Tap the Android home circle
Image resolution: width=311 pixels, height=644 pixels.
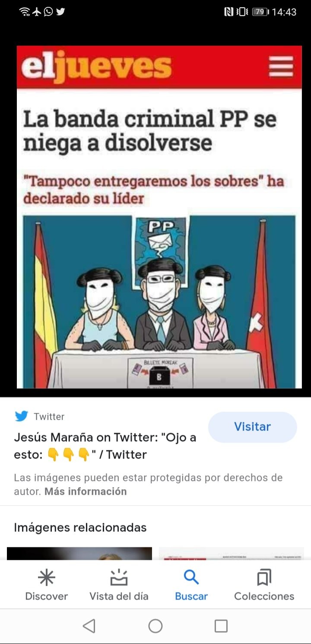[x=155, y=626]
